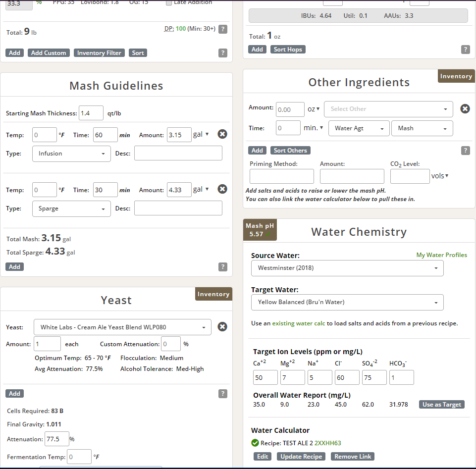Open help icon in Yeast section
476x469 pixels.
223,394
